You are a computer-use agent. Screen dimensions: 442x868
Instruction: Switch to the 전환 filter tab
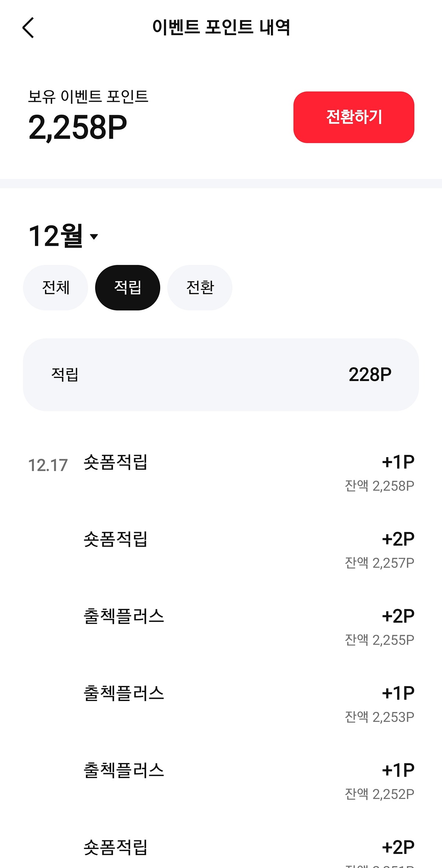point(200,287)
